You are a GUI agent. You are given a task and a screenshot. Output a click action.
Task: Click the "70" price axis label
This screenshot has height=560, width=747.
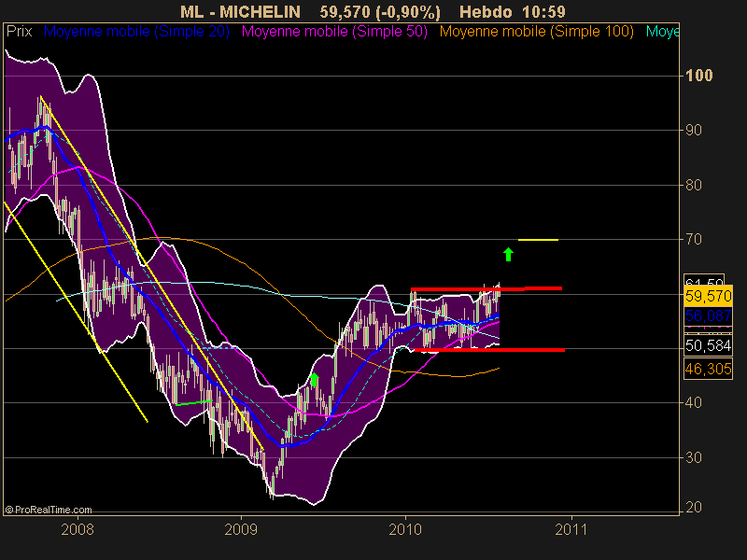pos(694,239)
